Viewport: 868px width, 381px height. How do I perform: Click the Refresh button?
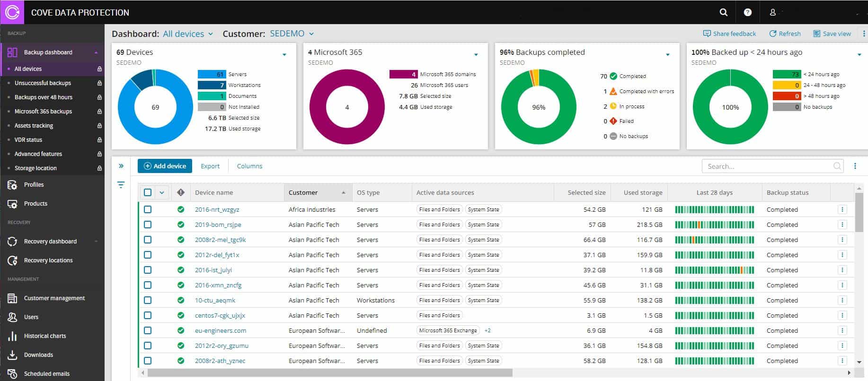785,34
